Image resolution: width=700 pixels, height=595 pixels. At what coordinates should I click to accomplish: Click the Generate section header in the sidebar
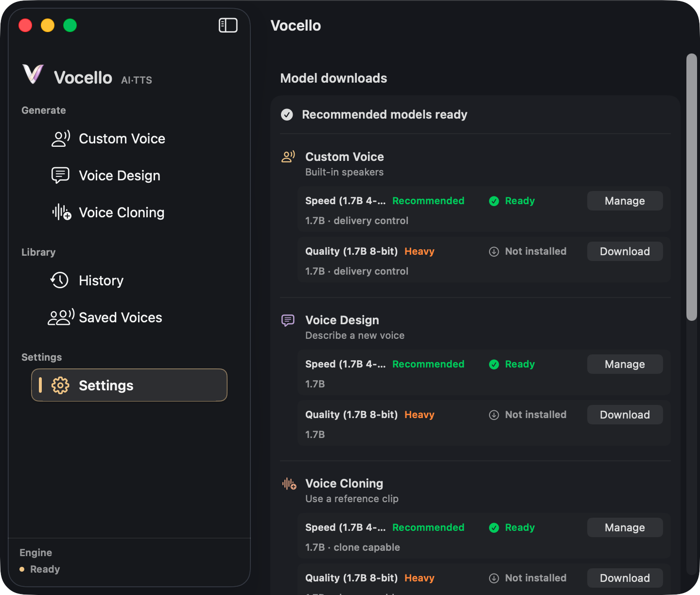(44, 110)
